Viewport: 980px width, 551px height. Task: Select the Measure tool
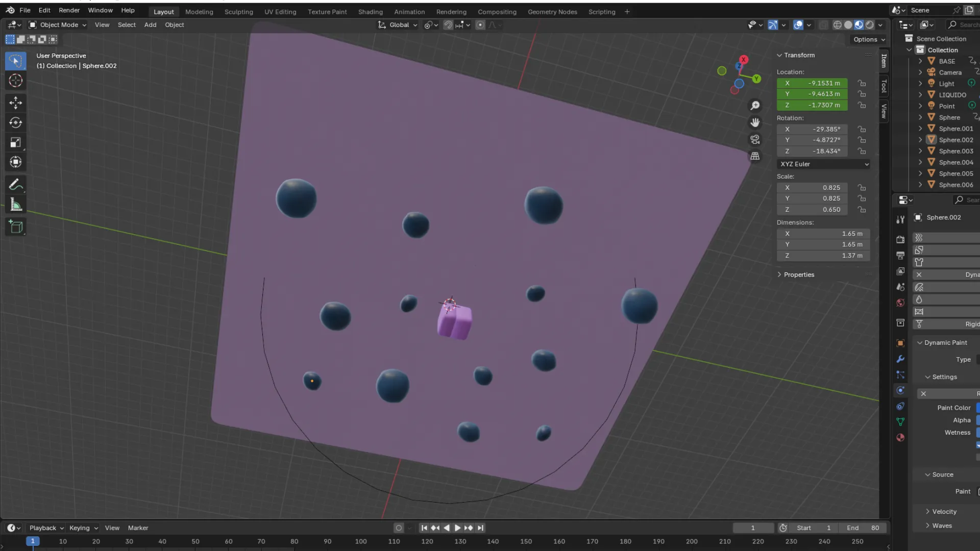pos(15,205)
